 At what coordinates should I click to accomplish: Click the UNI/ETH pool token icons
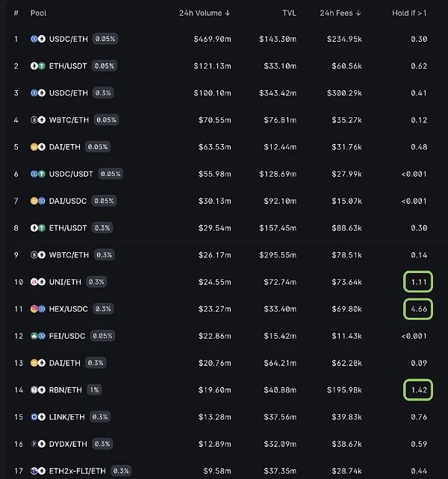[x=38, y=282]
